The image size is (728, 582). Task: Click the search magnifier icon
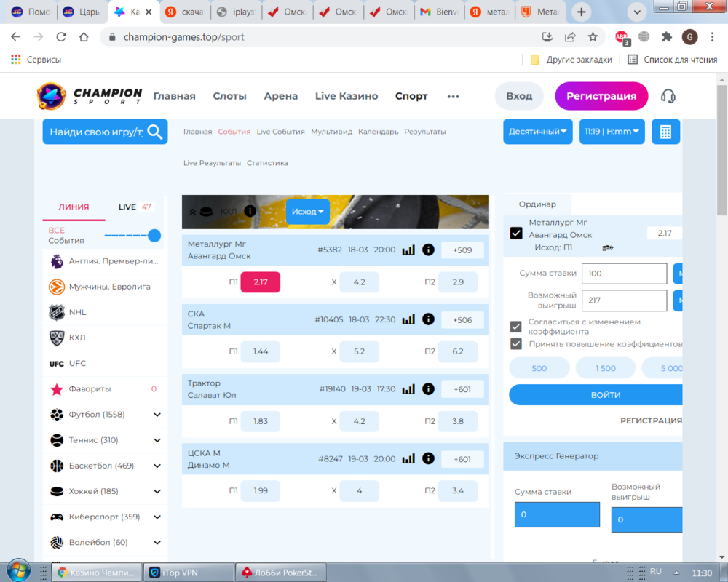[x=154, y=132]
